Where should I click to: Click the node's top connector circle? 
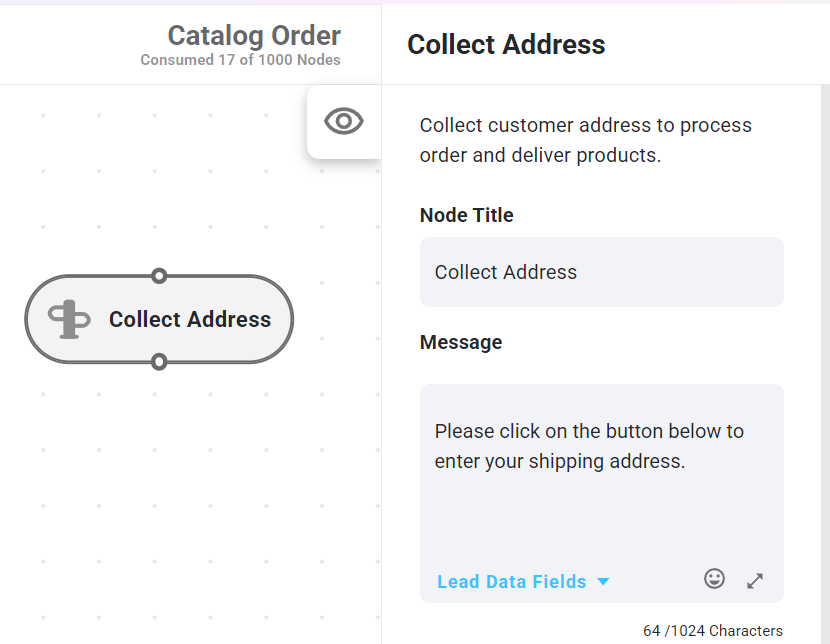tap(159, 276)
